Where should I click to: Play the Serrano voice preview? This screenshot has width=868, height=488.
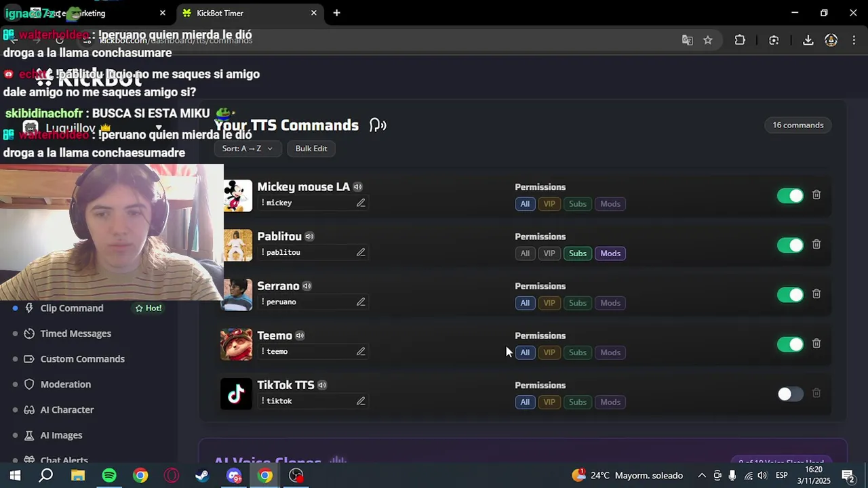(307, 286)
